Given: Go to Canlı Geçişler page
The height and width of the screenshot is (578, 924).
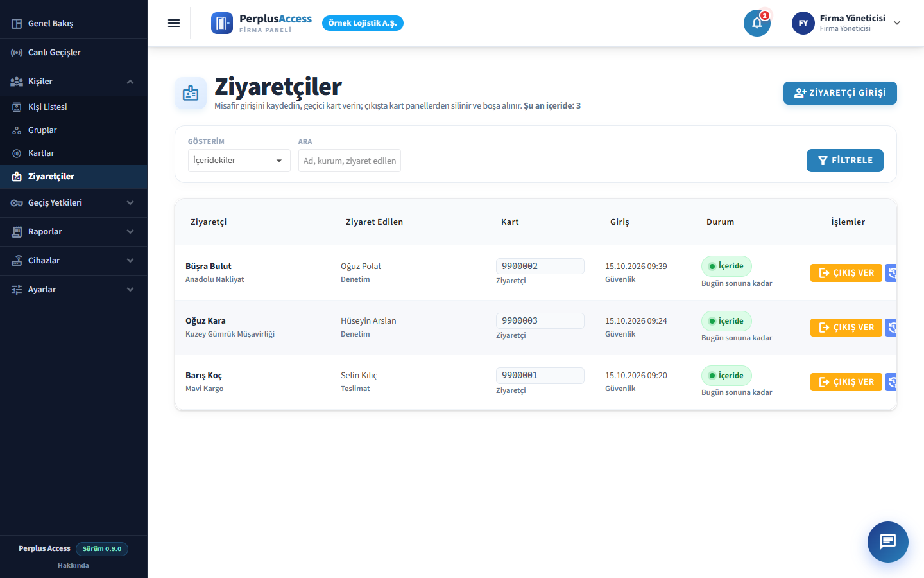Looking at the screenshot, I should coord(74,53).
